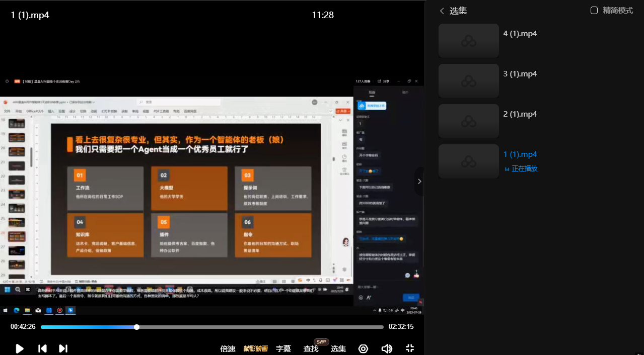Enable 精简模式 using its checkbox
The image size is (644, 355).
[x=594, y=10]
